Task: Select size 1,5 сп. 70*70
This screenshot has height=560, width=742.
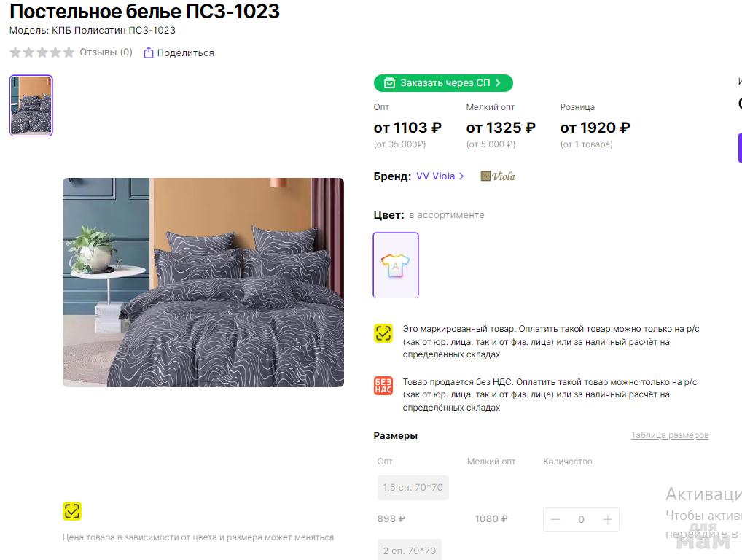Action: point(413,487)
